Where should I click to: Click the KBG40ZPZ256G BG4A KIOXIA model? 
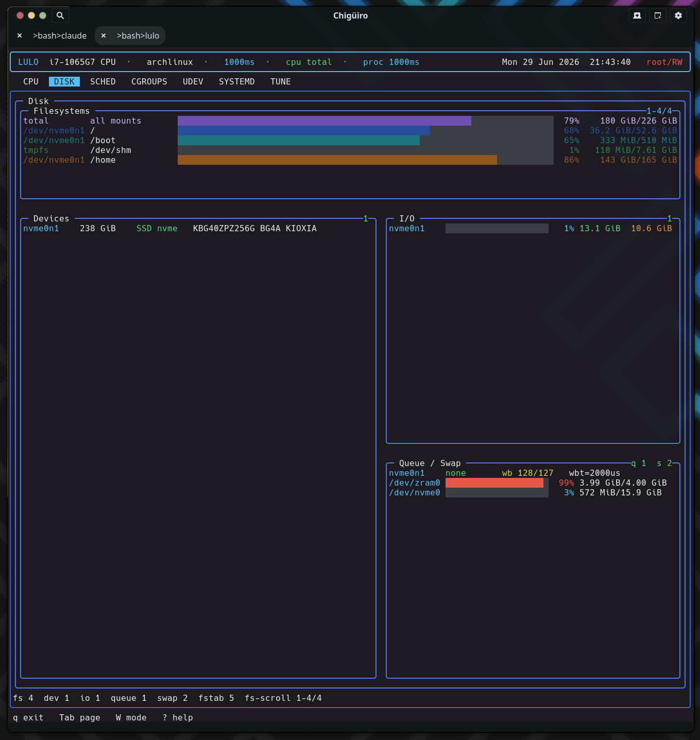click(x=255, y=228)
